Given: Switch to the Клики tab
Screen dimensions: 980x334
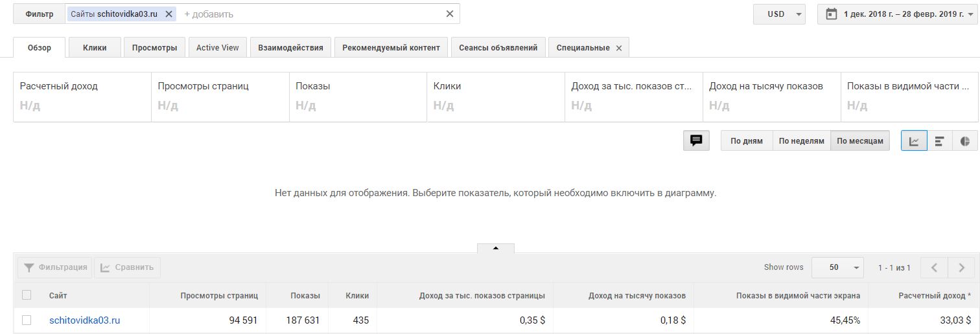Looking at the screenshot, I should 95,48.
